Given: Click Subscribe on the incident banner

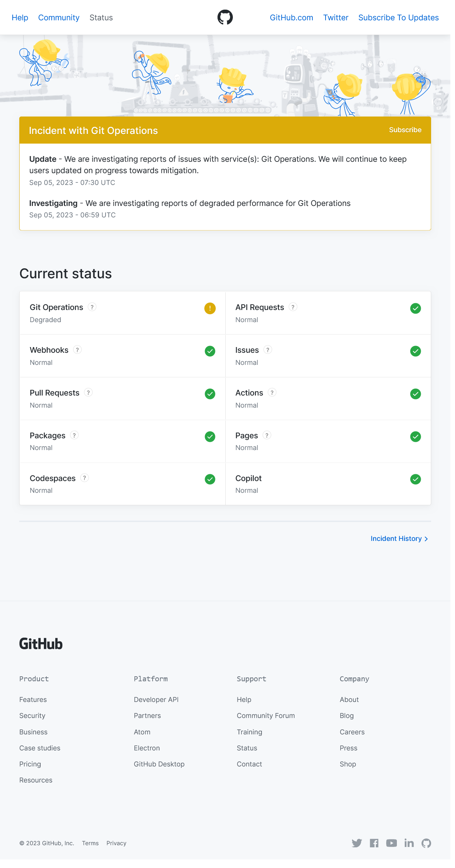Looking at the screenshot, I should click(405, 130).
